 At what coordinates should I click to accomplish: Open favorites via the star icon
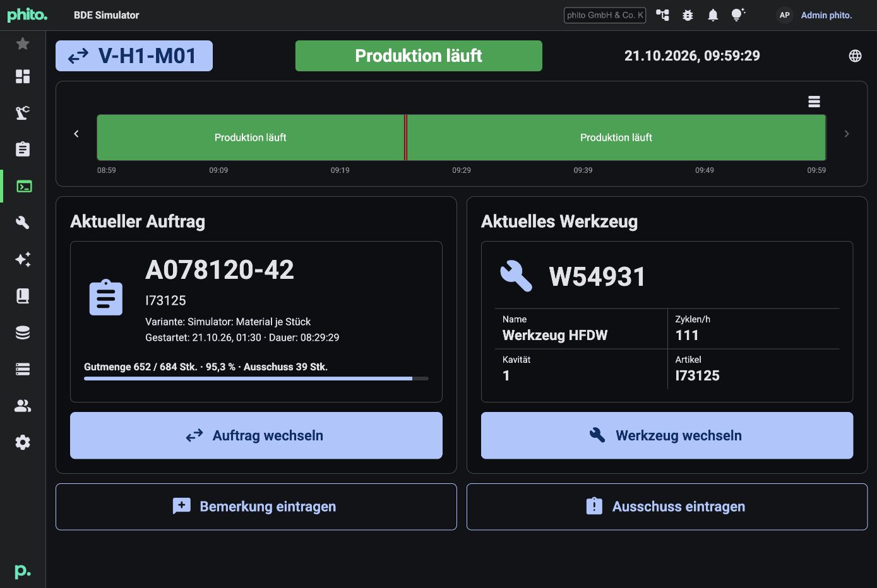point(23,44)
